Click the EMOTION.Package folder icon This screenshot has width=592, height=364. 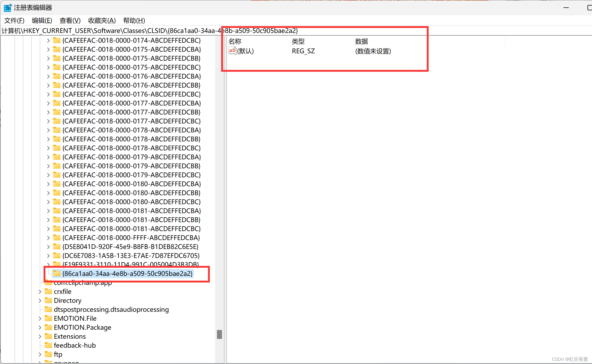pos(48,327)
